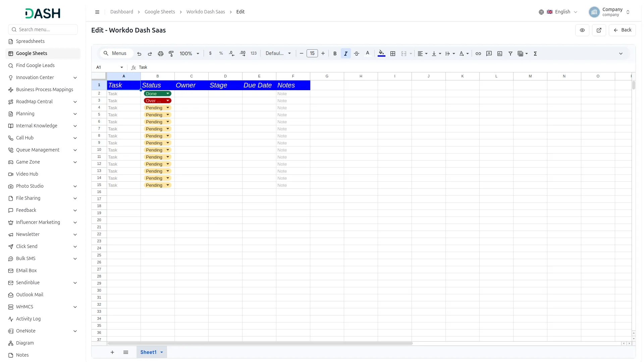Create a filter with the funnel icon

(x=511, y=54)
